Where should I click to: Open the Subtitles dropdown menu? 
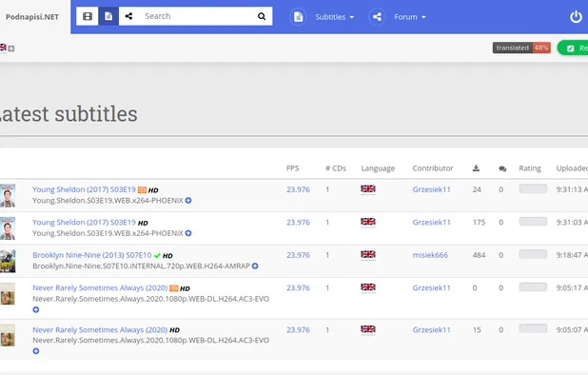(x=334, y=17)
